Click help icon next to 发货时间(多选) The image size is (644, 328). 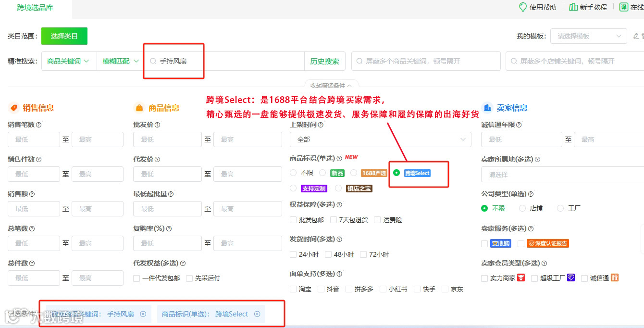coord(339,240)
